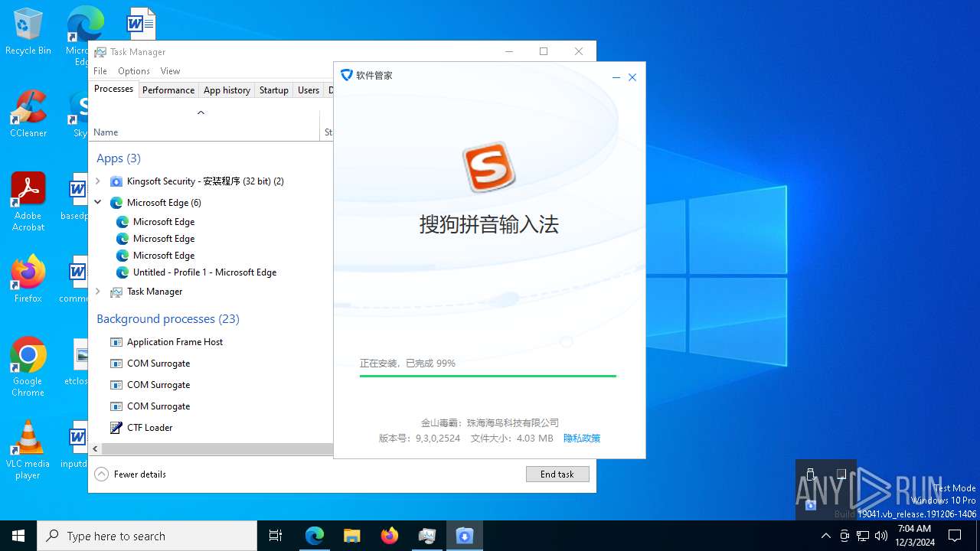The height and width of the screenshot is (551, 980).
Task: Switch to Task Manager taskbar button
Action: (x=426, y=536)
